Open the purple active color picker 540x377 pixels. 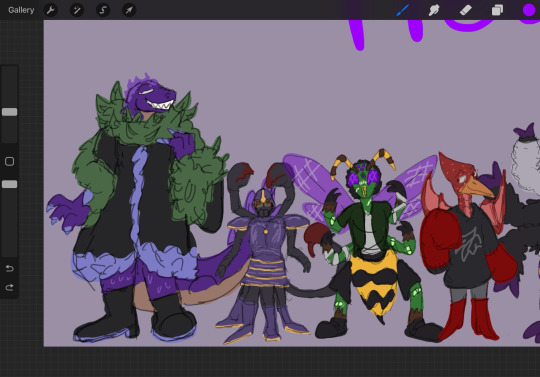tap(529, 10)
